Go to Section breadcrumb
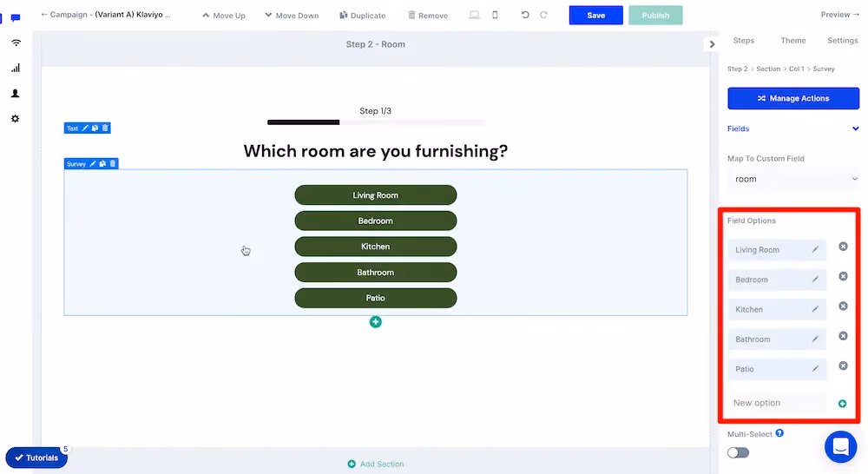The image size is (868, 474). [768, 69]
